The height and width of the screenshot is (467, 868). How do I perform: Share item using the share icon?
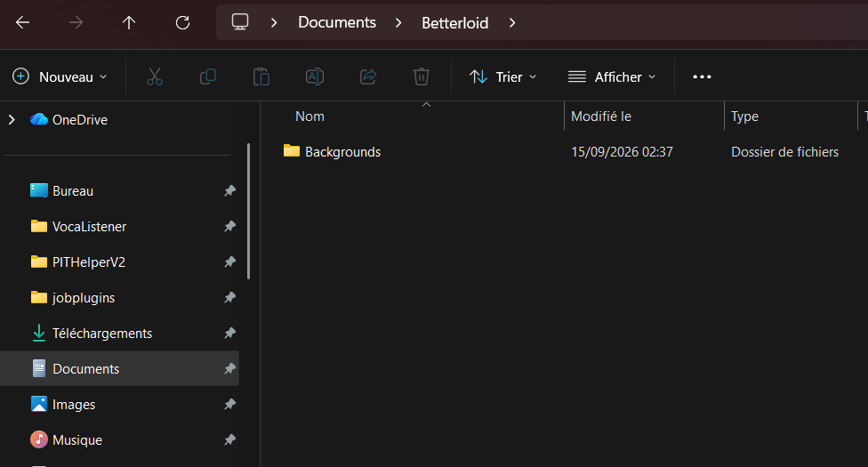pos(368,76)
